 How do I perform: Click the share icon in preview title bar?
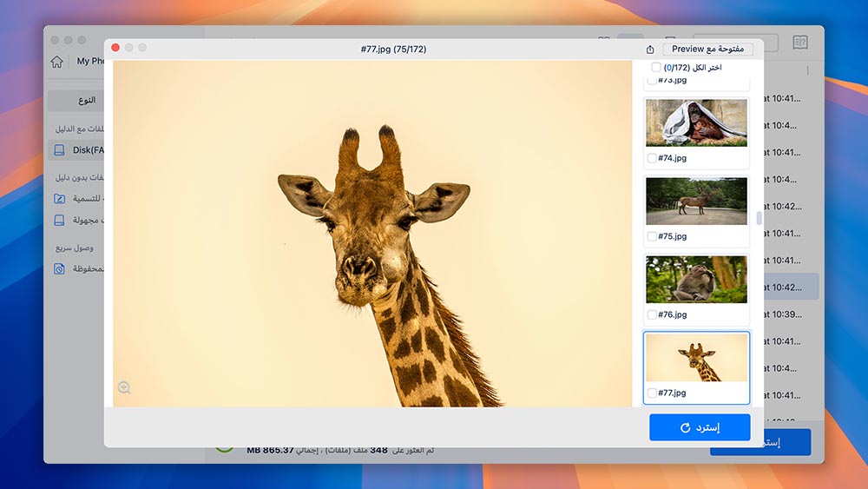650,50
